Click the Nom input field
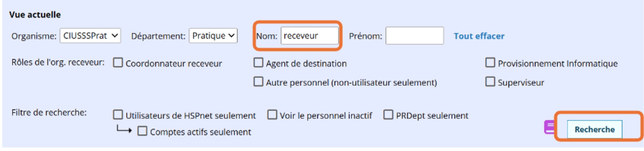The height and width of the screenshot is (151, 644). [x=309, y=36]
